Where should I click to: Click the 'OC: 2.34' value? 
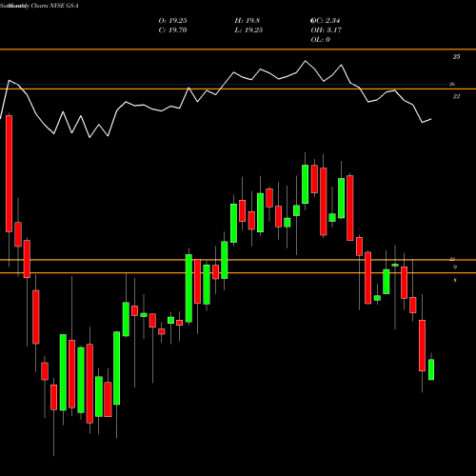(x=326, y=21)
